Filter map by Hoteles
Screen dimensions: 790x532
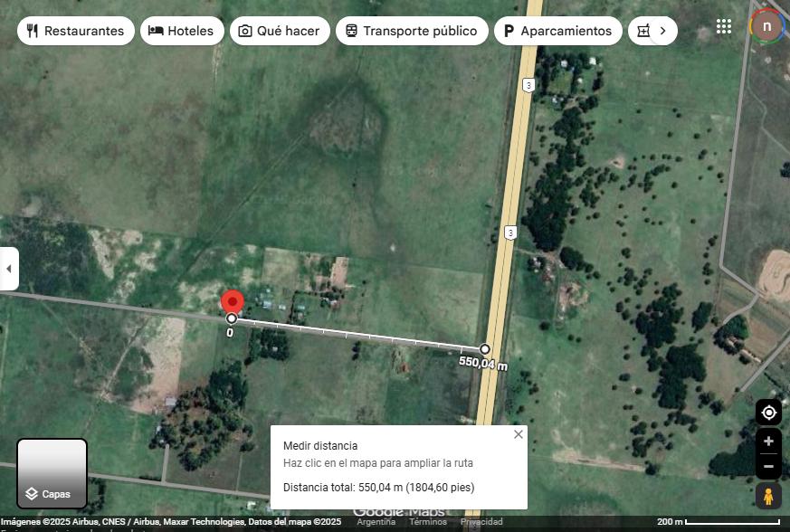tap(182, 31)
